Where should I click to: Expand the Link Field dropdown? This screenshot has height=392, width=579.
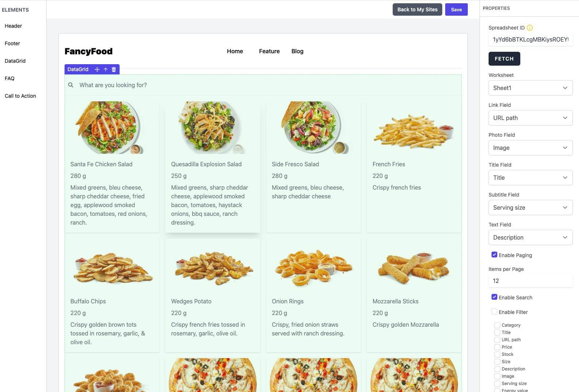[x=530, y=118]
